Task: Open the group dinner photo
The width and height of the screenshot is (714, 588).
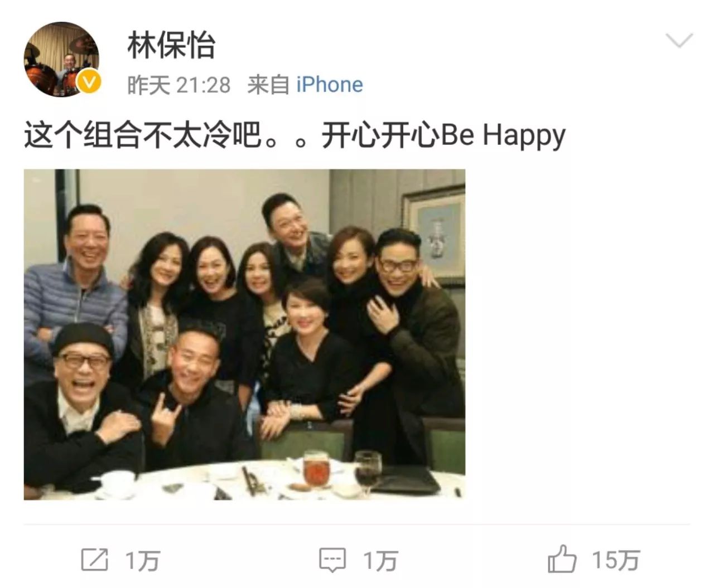Action: click(x=244, y=334)
